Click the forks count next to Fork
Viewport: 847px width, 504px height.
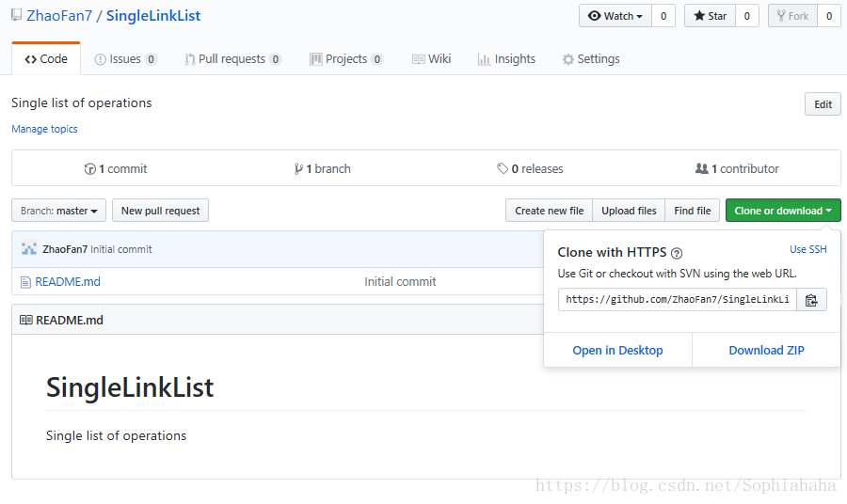[829, 16]
